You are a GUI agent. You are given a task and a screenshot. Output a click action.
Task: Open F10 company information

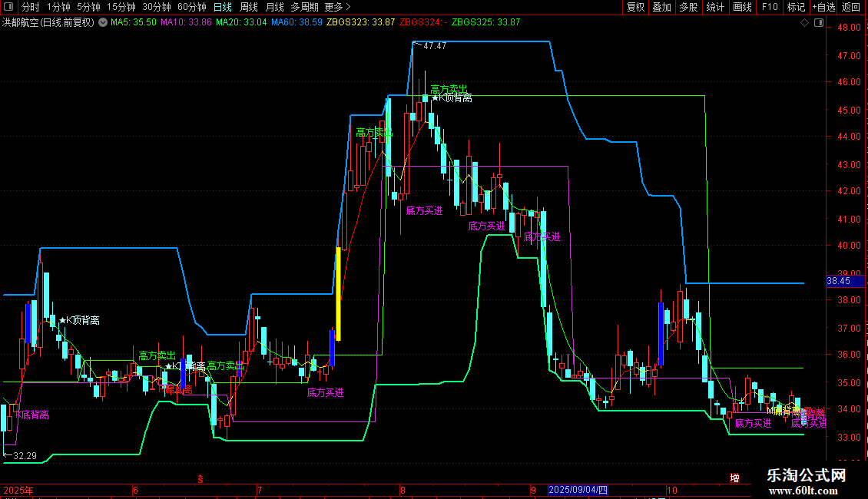[x=770, y=7]
